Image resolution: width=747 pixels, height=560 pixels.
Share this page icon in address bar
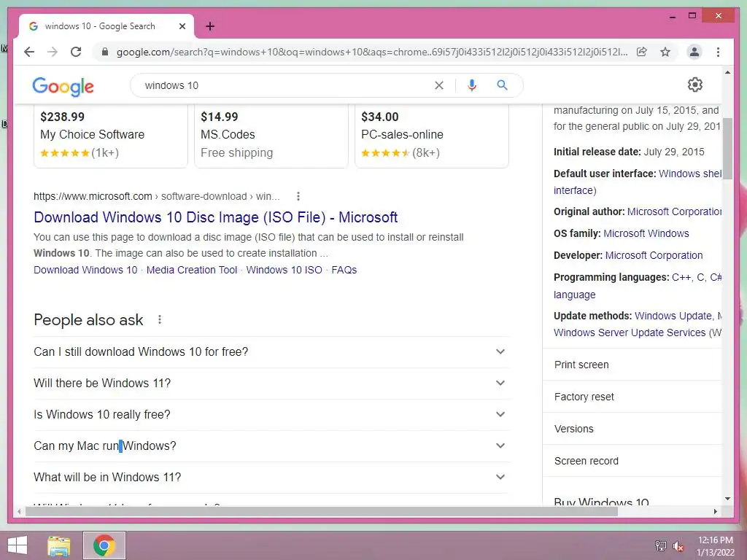pyautogui.click(x=642, y=52)
